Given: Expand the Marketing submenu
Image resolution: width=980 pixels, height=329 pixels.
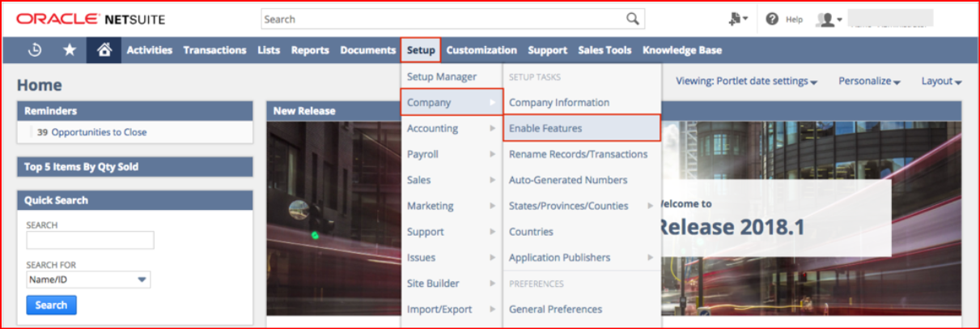Looking at the screenshot, I should point(452,206).
